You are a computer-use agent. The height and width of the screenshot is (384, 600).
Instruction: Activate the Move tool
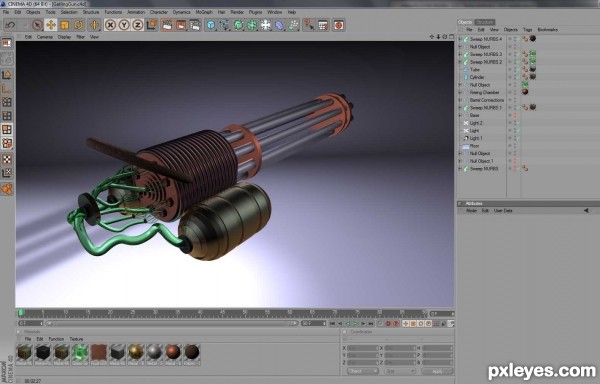[51, 25]
